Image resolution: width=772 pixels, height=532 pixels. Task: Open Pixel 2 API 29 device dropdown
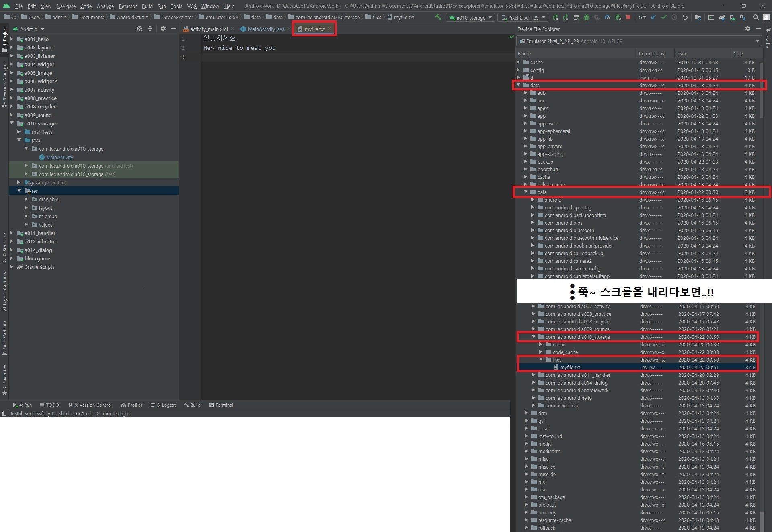pos(523,18)
